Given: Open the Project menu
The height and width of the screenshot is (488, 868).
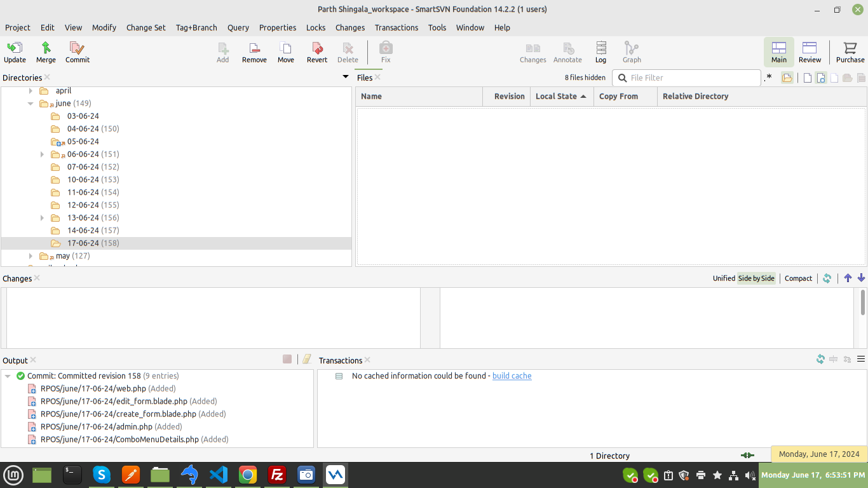Looking at the screenshot, I should pyautogui.click(x=18, y=27).
